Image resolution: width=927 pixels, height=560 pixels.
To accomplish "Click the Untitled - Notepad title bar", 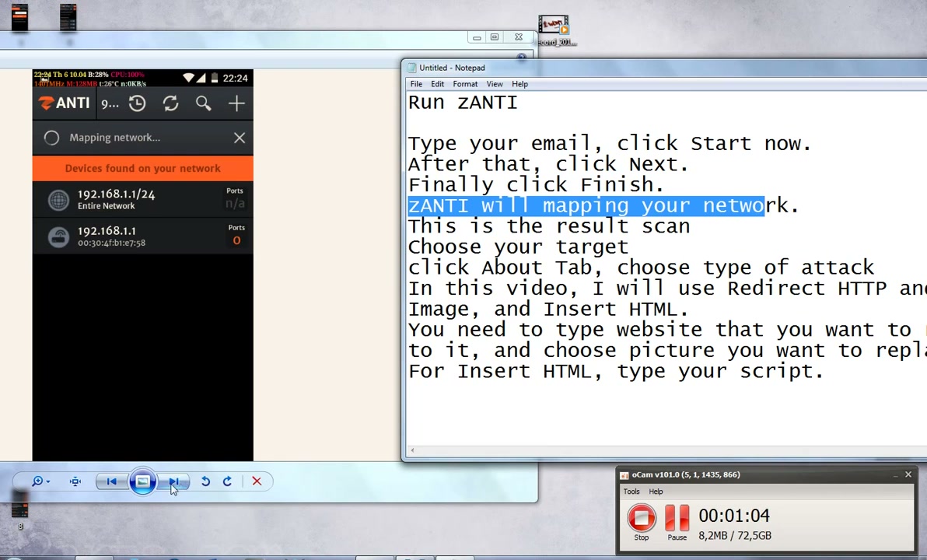I will click(x=664, y=68).
